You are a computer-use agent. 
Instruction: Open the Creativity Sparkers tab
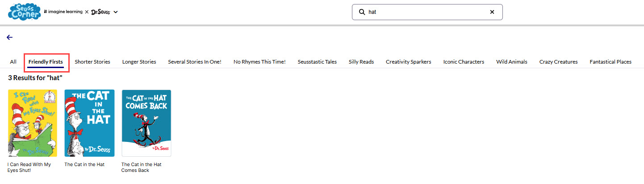pos(409,62)
